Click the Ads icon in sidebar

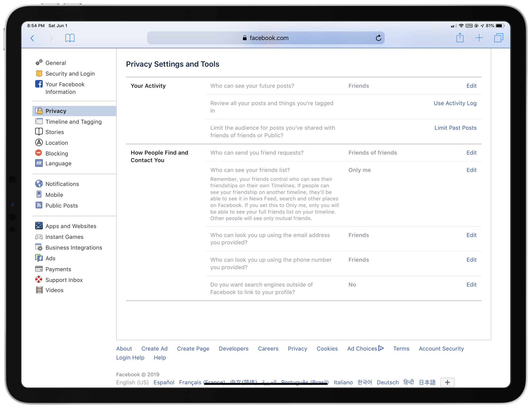tap(39, 258)
